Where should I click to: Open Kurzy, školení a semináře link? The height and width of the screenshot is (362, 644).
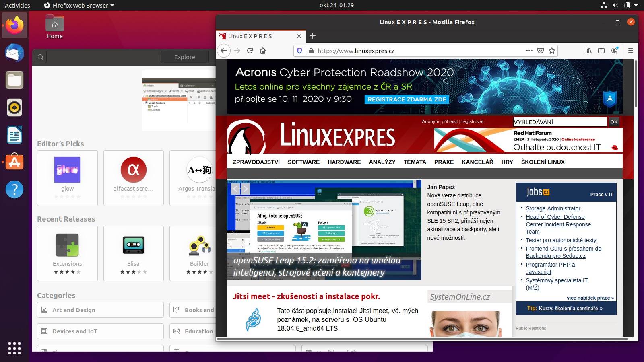[x=568, y=309]
